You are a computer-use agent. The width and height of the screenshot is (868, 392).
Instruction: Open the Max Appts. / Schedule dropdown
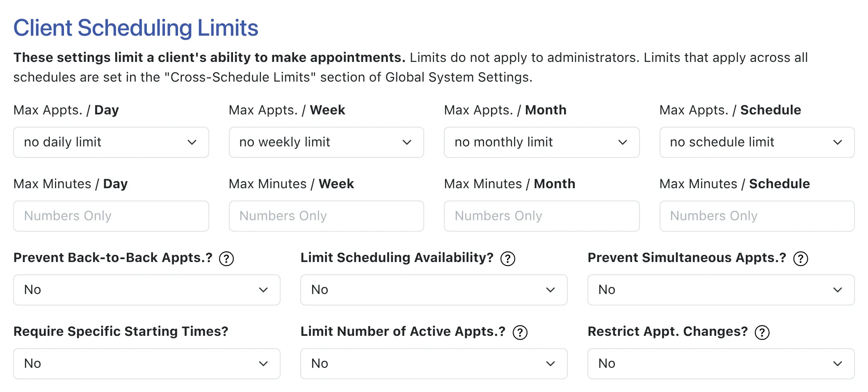click(757, 142)
